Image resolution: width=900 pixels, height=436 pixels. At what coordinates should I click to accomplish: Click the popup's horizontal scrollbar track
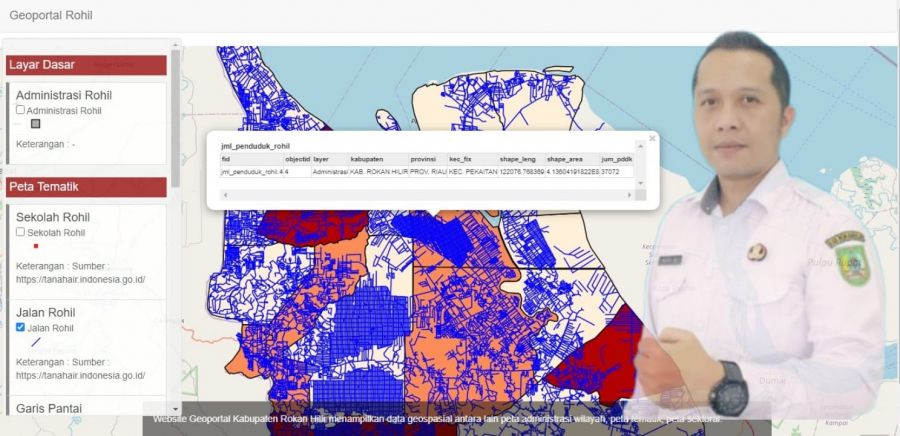pos(426,195)
